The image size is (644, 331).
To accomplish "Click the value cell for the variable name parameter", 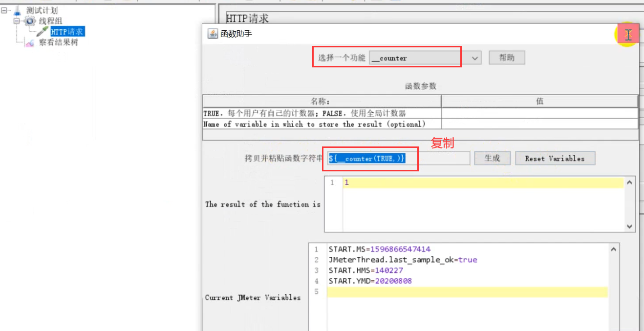I will [x=540, y=124].
